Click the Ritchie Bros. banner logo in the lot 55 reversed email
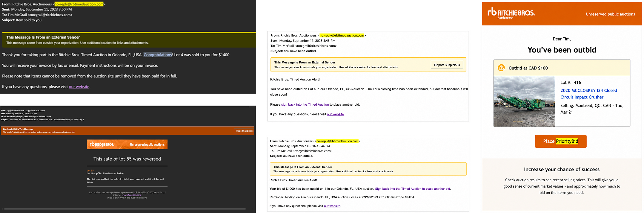Screen dimensions: 644x213 tap(102, 144)
